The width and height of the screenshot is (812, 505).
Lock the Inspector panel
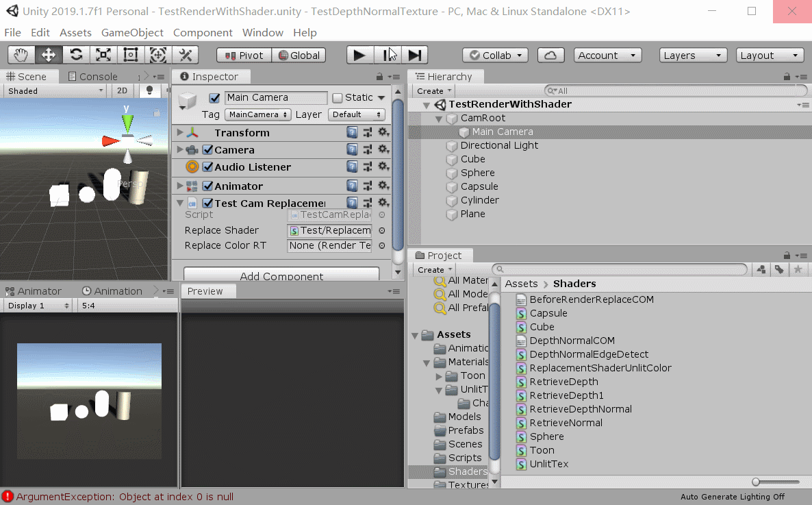coord(379,77)
